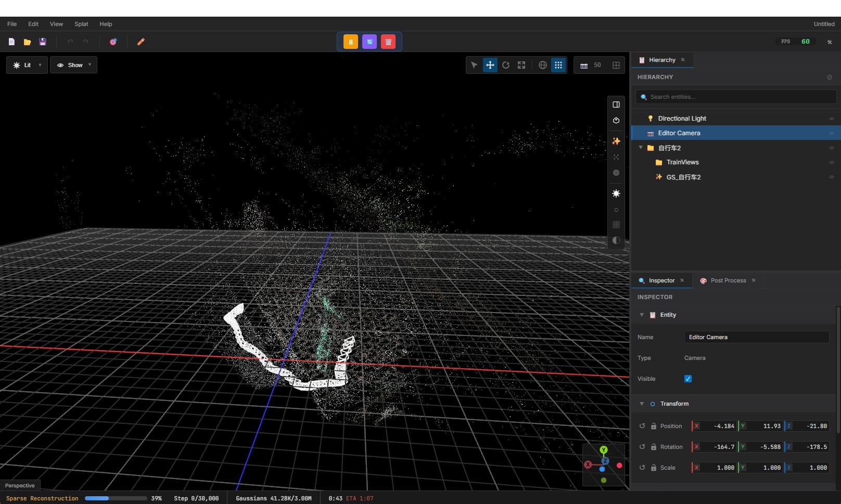
Task: Open the Splat menu
Action: click(81, 24)
